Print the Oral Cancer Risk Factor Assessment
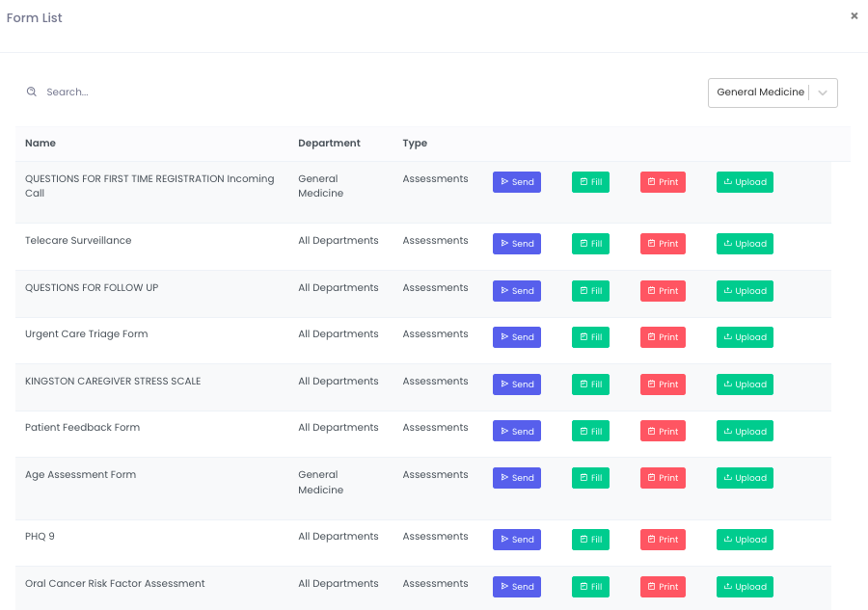 click(x=663, y=587)
